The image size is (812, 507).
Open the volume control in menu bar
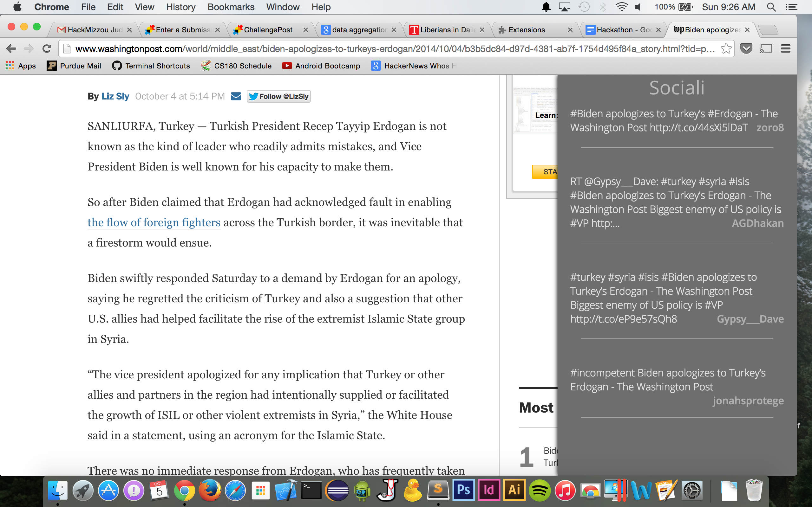coord(638,7)
